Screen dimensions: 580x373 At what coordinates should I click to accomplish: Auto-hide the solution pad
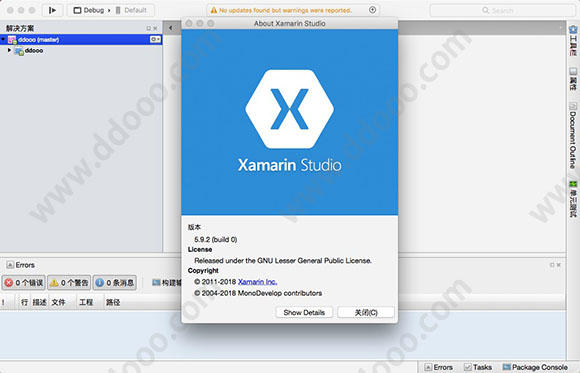pyautogui.click(x=148, y=28)
